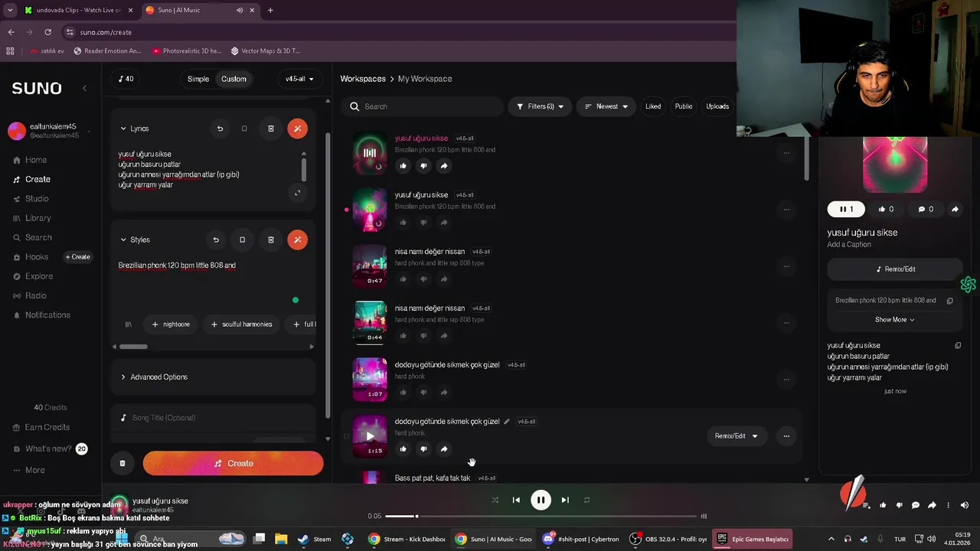Viewport: 980px width, 551px height.
Task: Open Workspaces breadcrumb
Action: pos(363,79)
